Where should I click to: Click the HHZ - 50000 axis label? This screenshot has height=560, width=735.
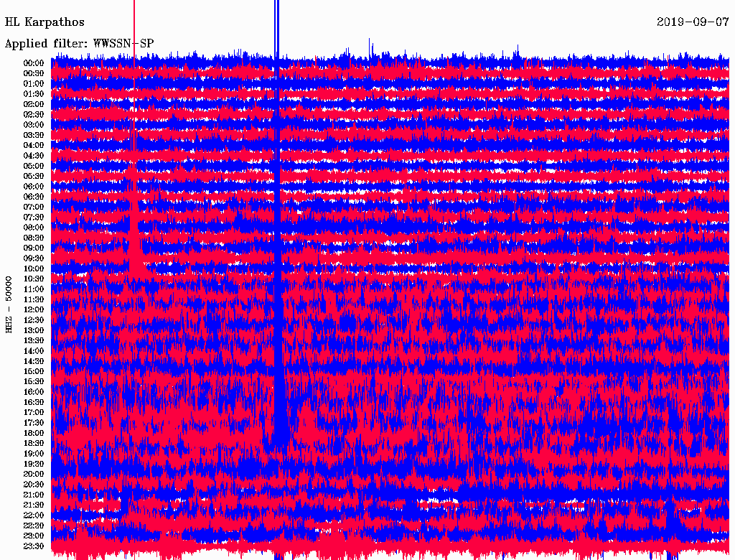click(x=9, y=304)
